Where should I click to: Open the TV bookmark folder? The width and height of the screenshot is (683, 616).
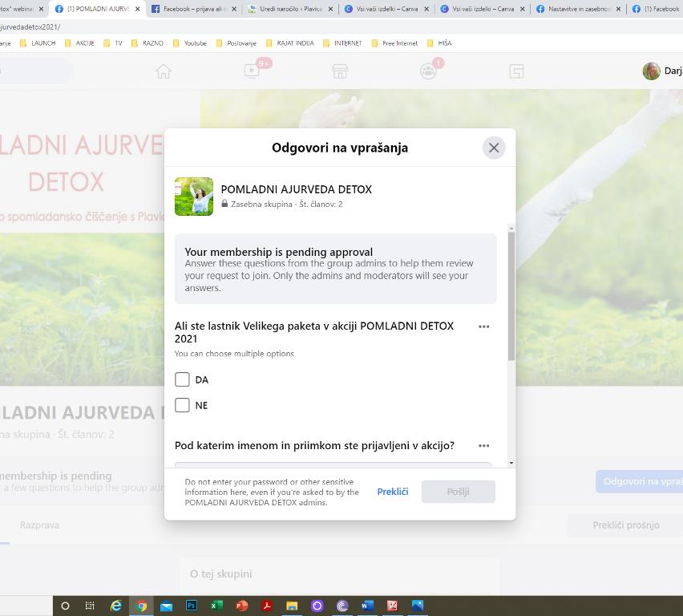tap(113, 43)
